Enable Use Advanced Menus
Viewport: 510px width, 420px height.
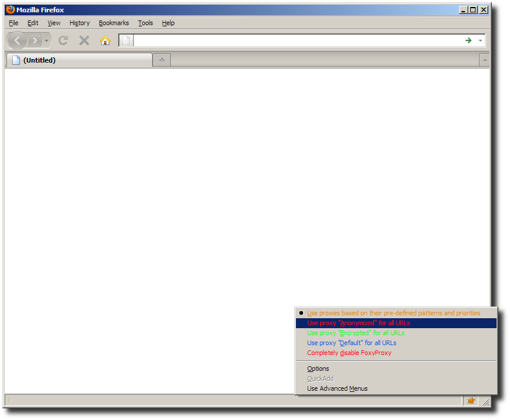(337, 388)
